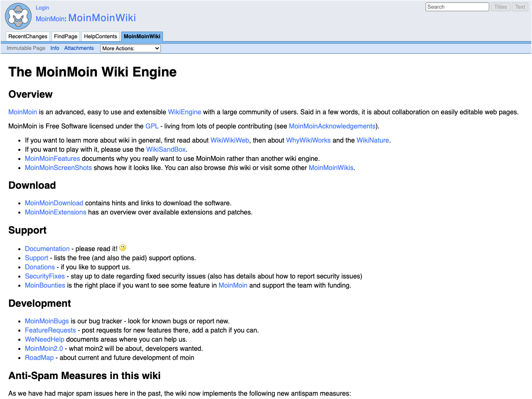
Task: Open the WikiSandBox link
Action: 166,149
